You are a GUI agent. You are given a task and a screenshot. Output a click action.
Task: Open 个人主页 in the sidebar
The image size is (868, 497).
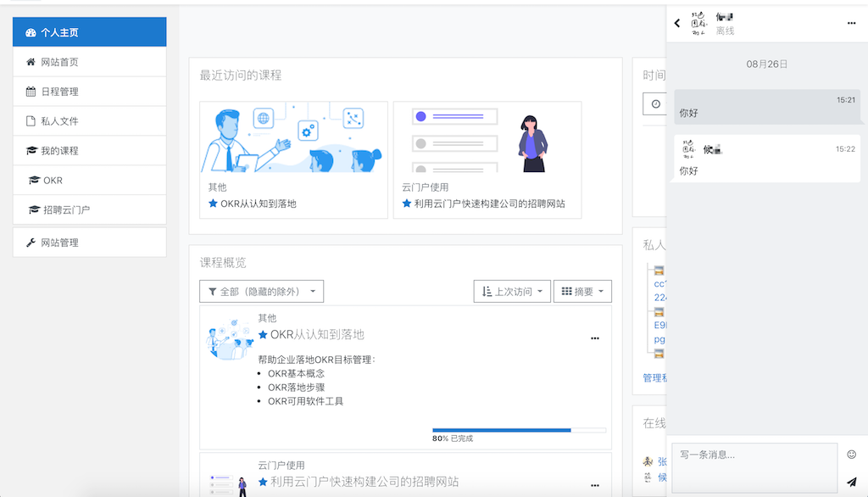point(89,32)
